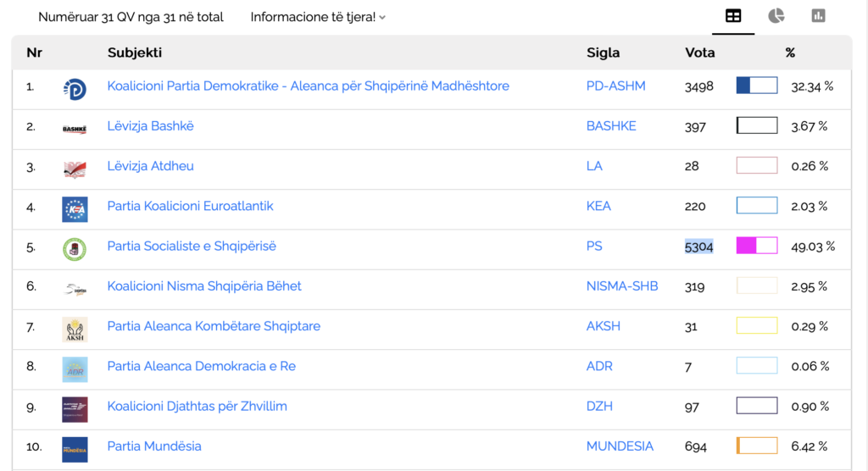This screenshot has height=471, width=868.
Task: Expand the 'Informacione të tjera!' dropdown
Action: tap(318, 17)
